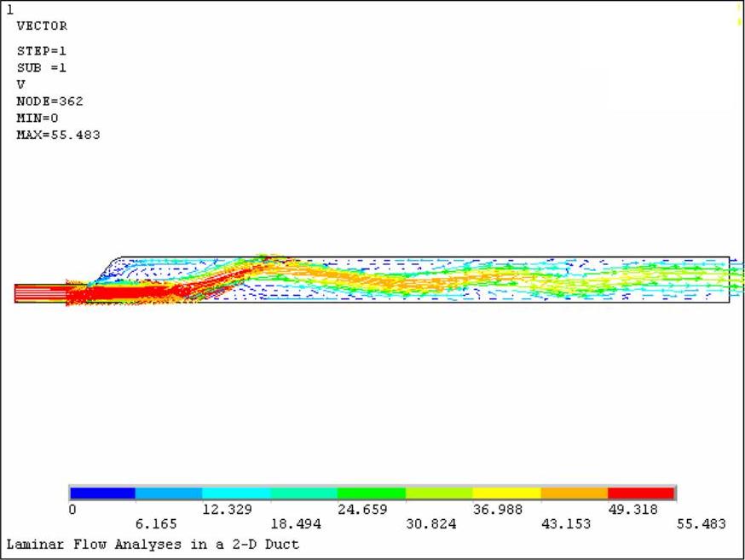Click the 'STEP=1' text
745x560 pixels.
click(41, 51)
